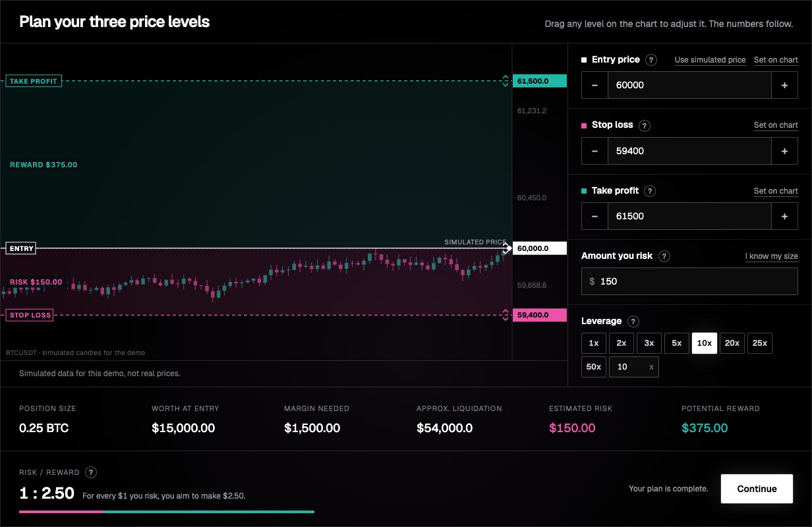This screenshot has width=812, height=527.
Task: Increase take profit with plus button
Action: pos(784,216)
